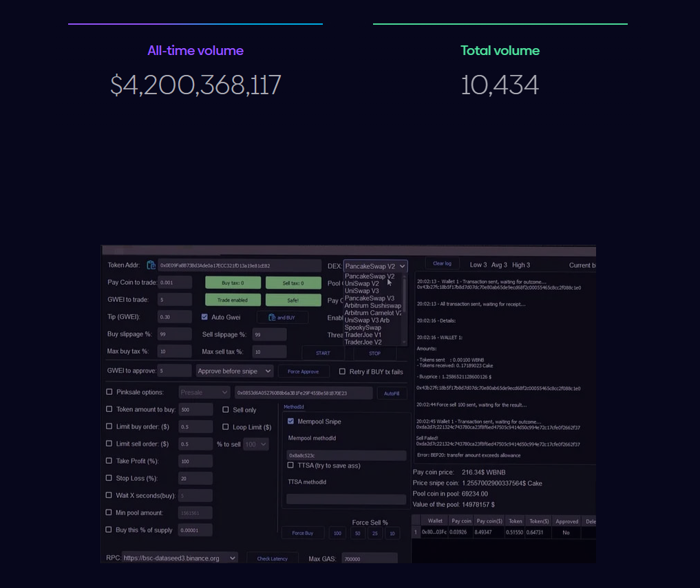Screen dimensions: 700x588
Task: Click the Token Addr input field
Action: click(240, 265)
